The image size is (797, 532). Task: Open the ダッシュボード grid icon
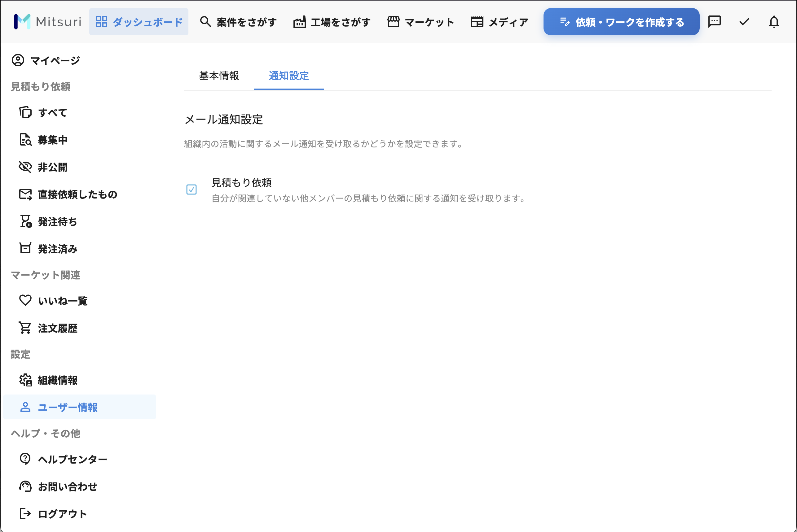point(102,22)
